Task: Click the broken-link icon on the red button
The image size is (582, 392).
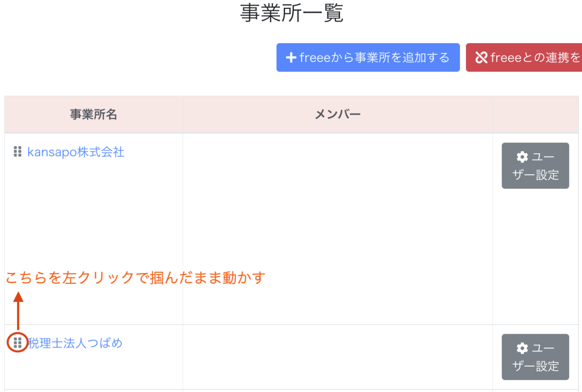Action: [481, 58]
